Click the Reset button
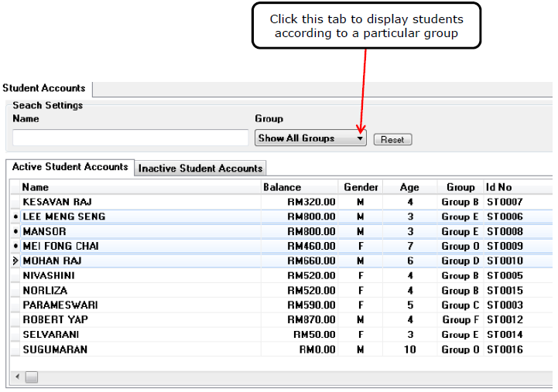558x392 pixels. click(392, 140)
